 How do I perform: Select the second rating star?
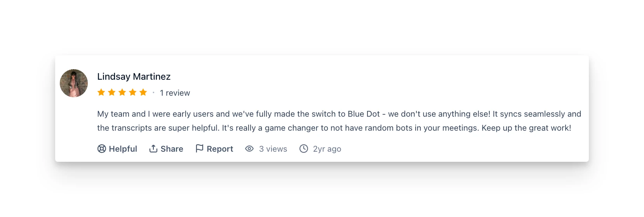tap(112, 93)
